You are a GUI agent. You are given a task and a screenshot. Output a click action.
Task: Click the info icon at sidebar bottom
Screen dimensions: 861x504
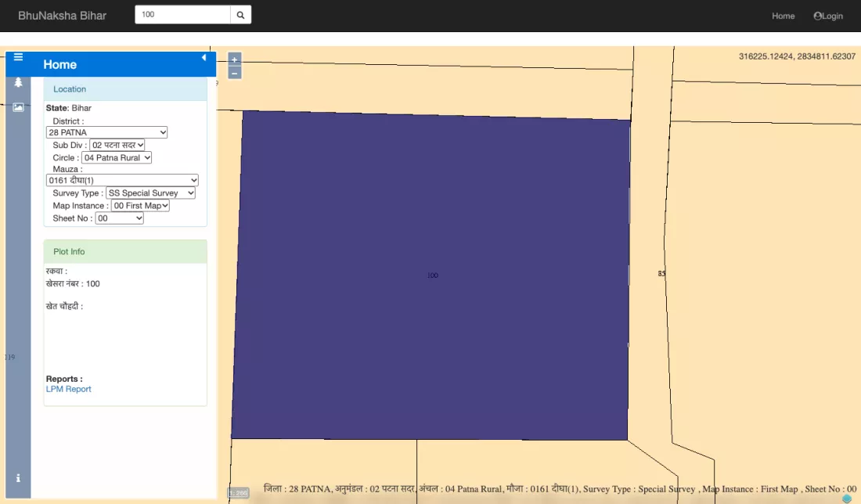pyautogui.click(x=18, y=478)
